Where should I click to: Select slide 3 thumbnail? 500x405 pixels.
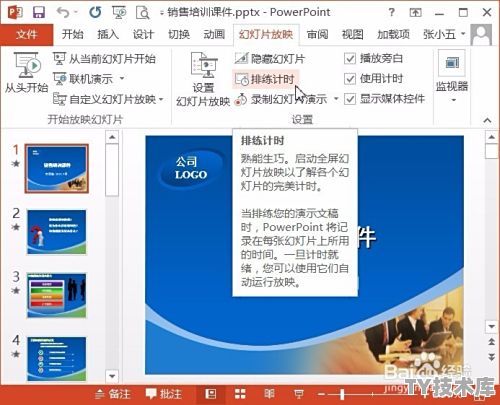click(57, 295)
